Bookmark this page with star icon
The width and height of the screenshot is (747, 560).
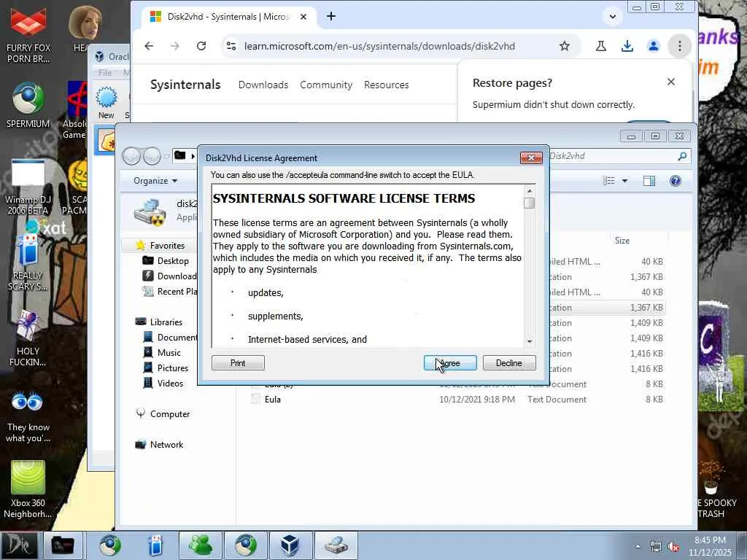coord(565,46)
